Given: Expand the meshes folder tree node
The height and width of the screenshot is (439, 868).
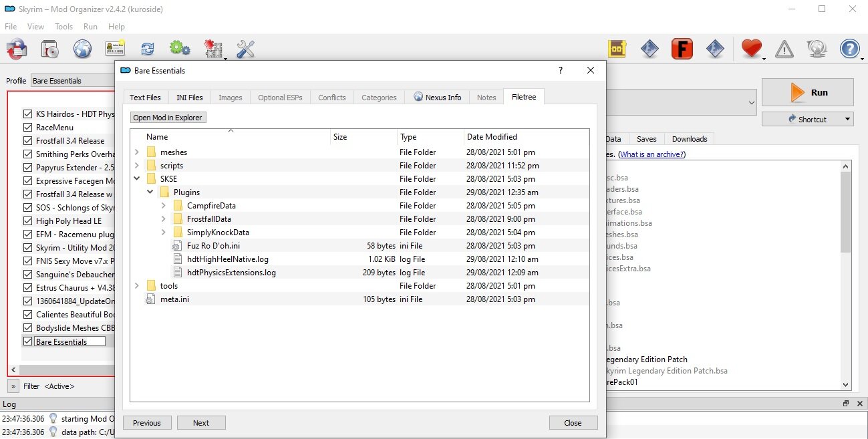Looking at the screenshot, I should [137, 152].
